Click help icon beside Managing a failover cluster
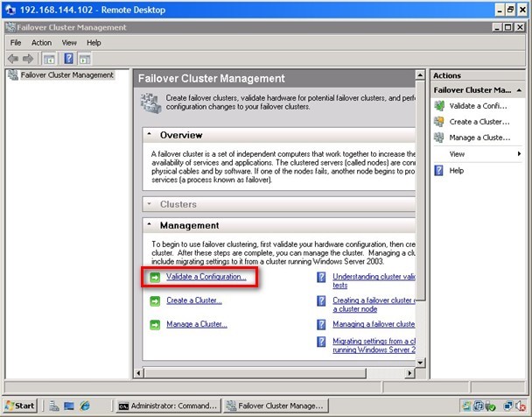The image size is (532, 417). 321,325
